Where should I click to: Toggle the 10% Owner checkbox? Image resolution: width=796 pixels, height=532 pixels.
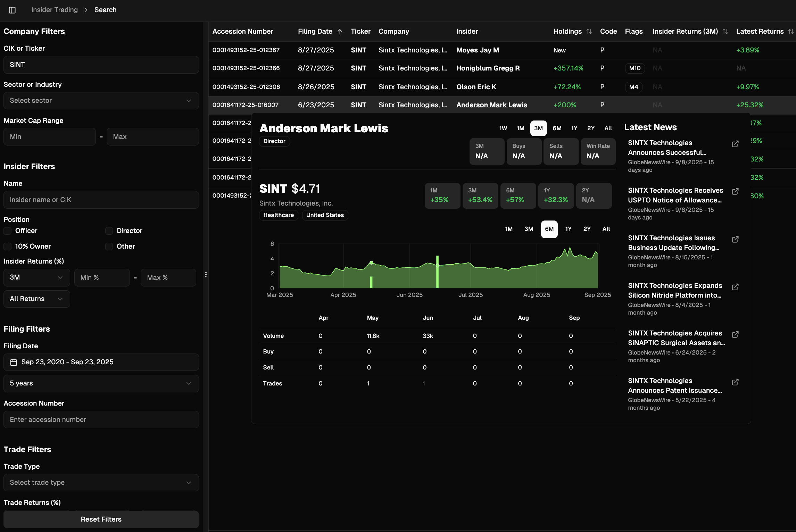point(8,247)
